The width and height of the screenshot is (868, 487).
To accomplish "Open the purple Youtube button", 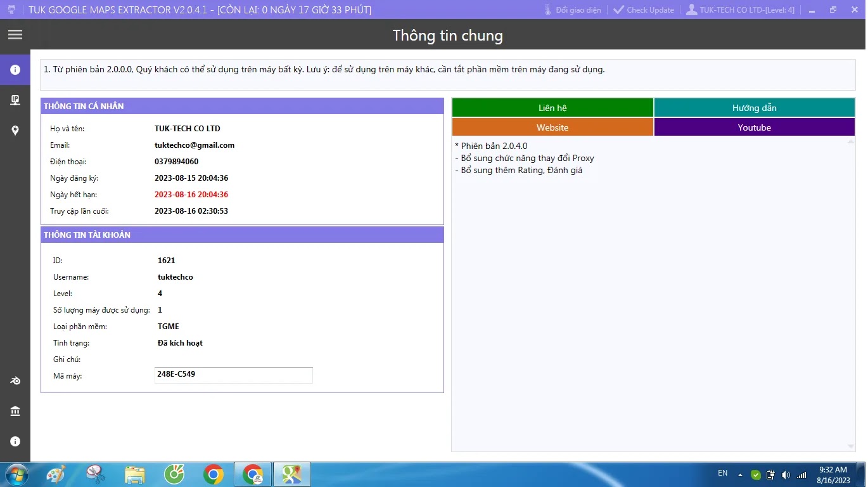I will tap(754, 127).
